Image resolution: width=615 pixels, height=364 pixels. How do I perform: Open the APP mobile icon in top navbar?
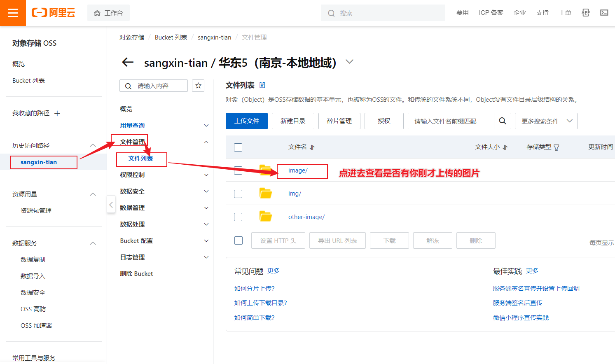coord(585,13)
